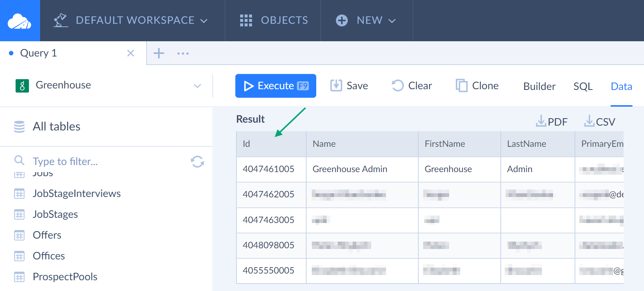Select cell with Id 4047461005

coord(271,169)
